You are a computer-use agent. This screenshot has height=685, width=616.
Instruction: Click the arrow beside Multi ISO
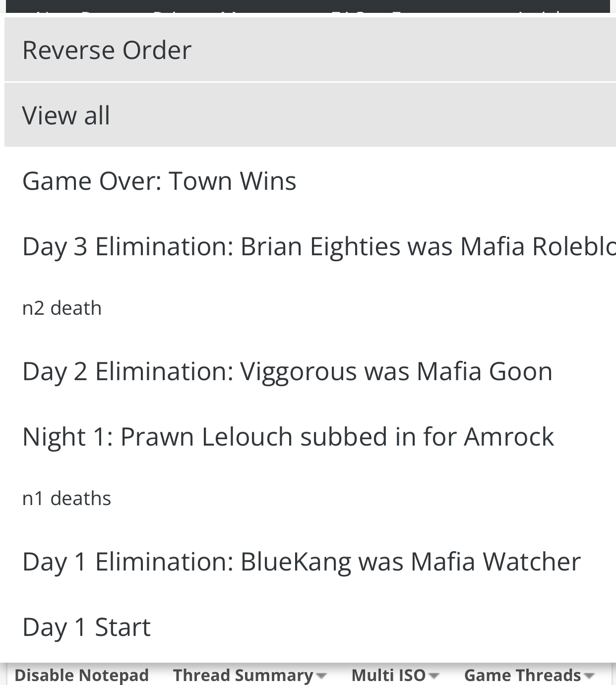(433, 676)
